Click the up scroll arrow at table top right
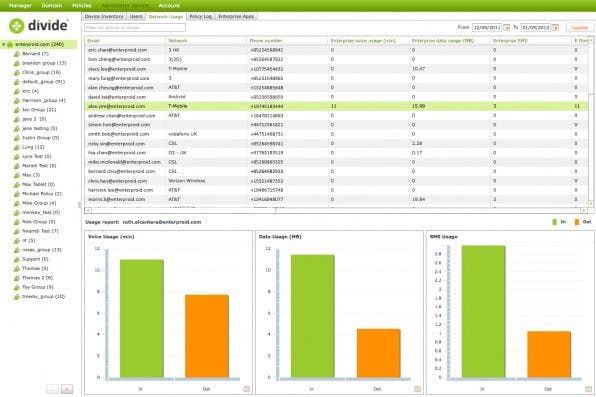The width and height of the screenshot is (596, 397). [591, 40]
